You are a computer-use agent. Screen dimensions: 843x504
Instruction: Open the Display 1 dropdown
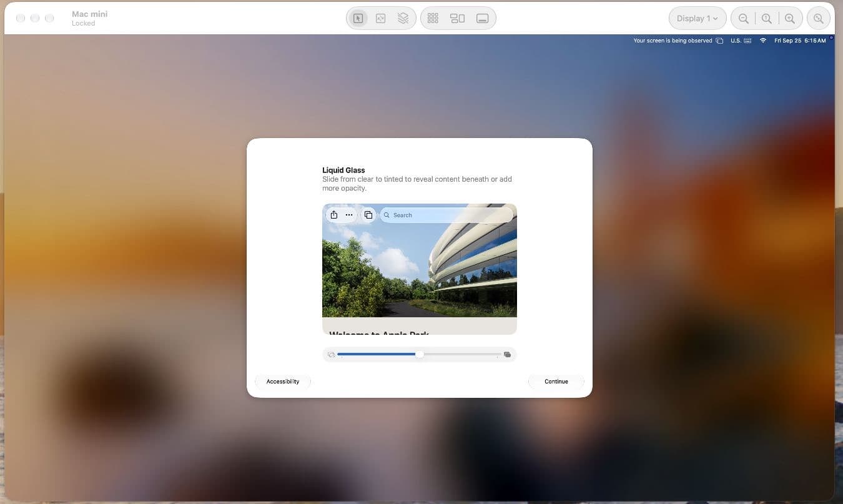tap(698, 19)
